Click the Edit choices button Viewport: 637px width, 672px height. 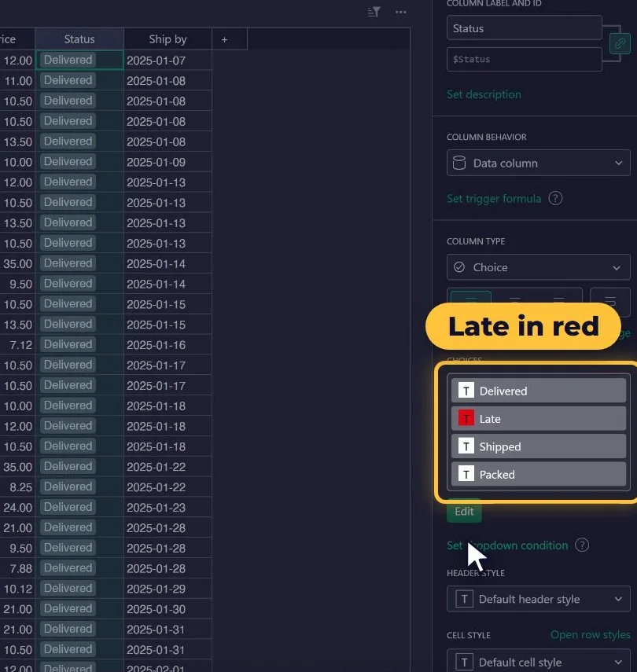click(464, 511)
